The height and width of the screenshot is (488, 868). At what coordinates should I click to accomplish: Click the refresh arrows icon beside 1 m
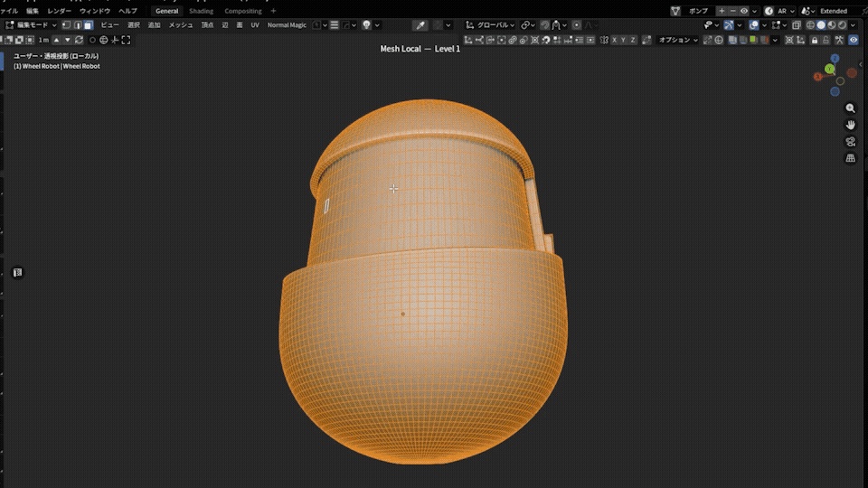[x=80, y=40]
